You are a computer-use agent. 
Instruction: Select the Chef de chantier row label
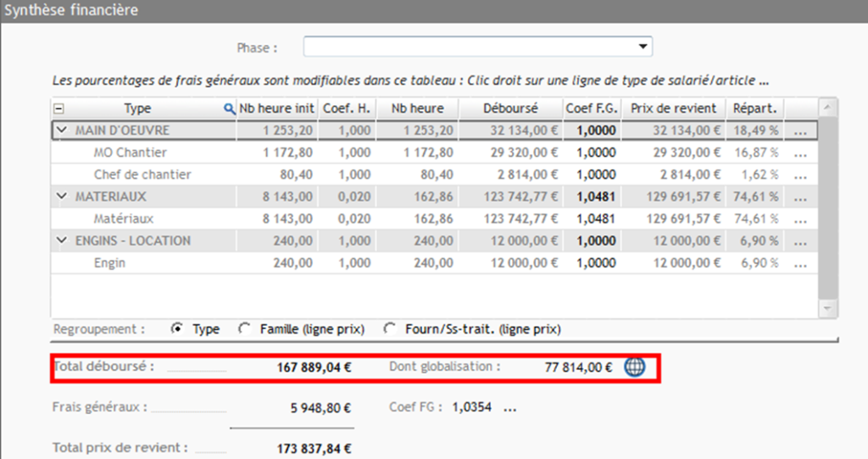click(x=142, y=175)
